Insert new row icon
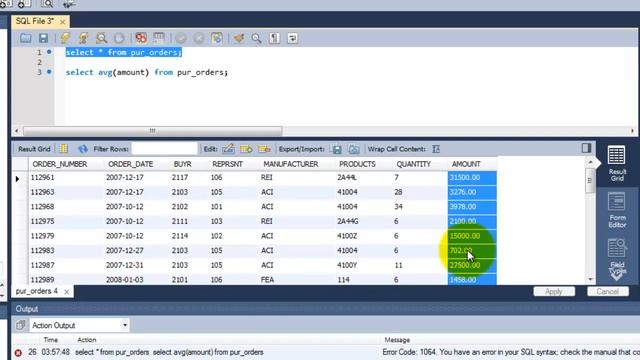 pyautogui.click(x=246, y=149)
